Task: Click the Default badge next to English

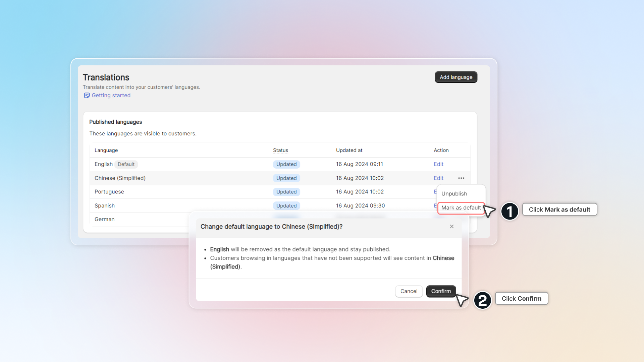Action: click(126, 164)
